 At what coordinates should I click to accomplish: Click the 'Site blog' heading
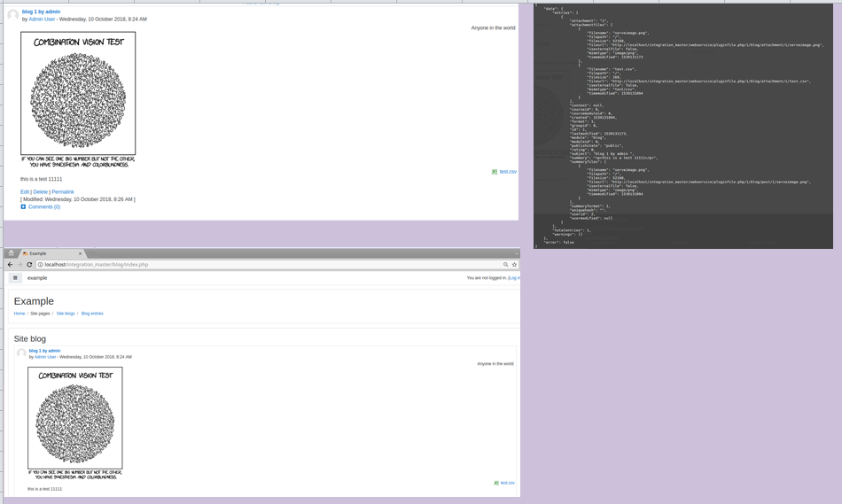(x=30, y=338)
